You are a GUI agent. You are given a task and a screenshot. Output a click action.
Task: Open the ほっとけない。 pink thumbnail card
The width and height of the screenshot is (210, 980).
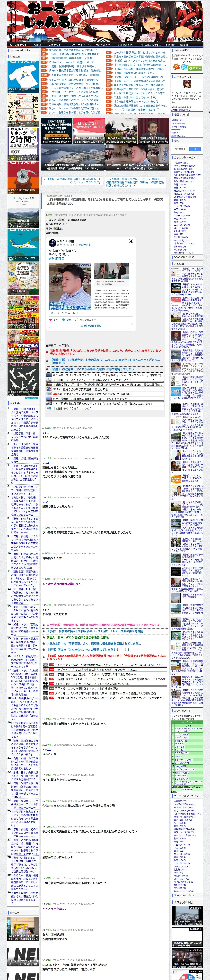88,131
